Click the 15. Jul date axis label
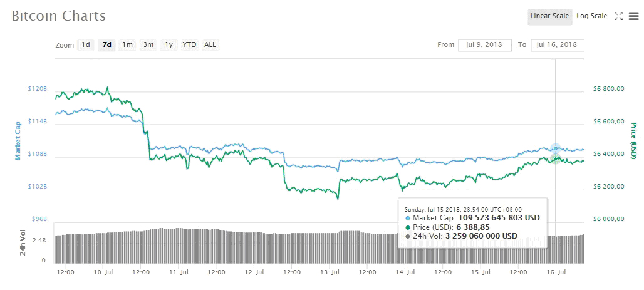The height and width of the screenshot is (290, 644). click(x=480, y=272)
